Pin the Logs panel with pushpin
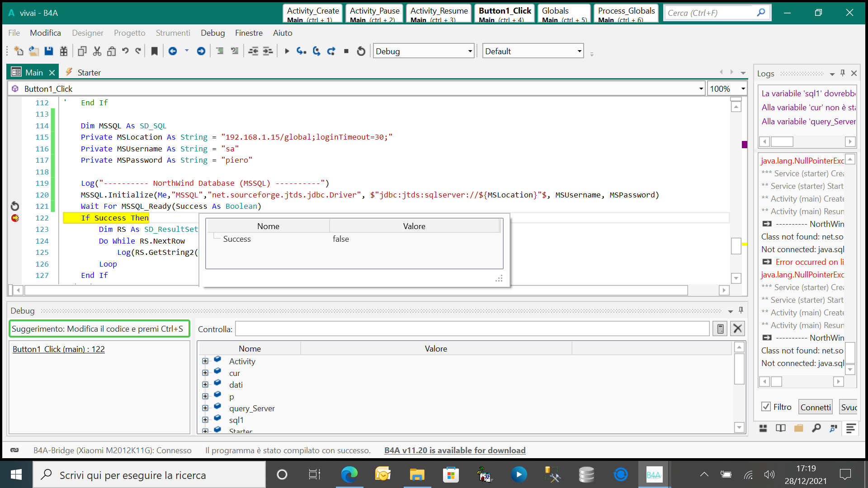This screenshot has width=868, height=488. point(843,73)
